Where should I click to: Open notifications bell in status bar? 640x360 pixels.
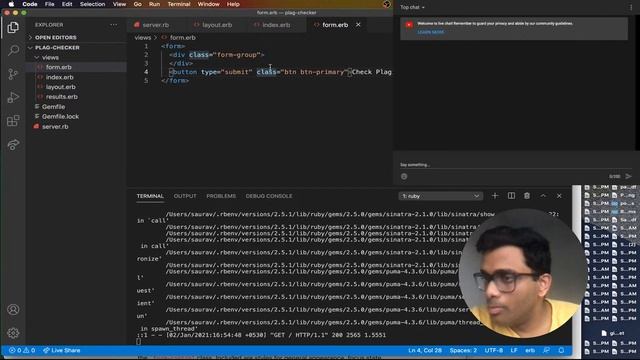pyautogui.click(x=561, y=350)
